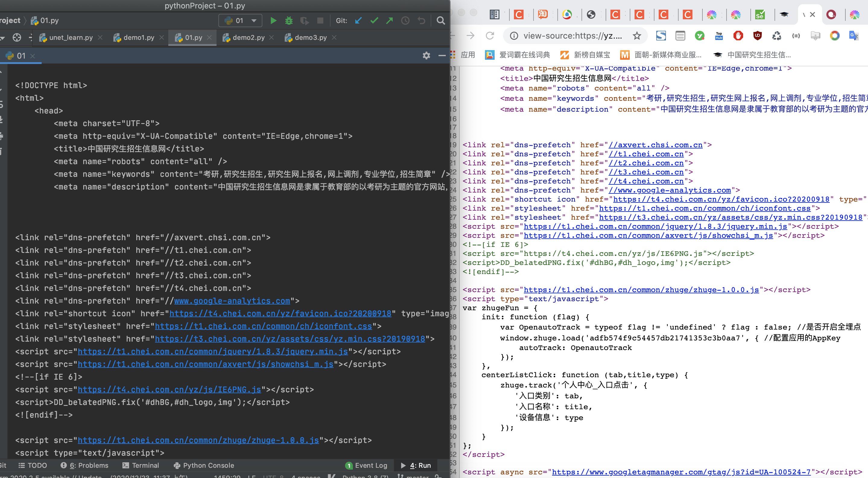
Task: Start debugging with the green bug icon
Action: pos(289,21)
